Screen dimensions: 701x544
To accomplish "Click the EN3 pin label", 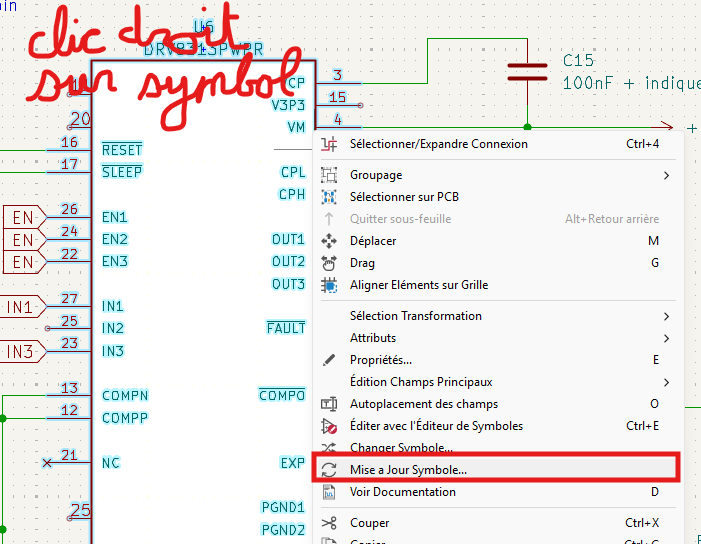I will (115, 261).
